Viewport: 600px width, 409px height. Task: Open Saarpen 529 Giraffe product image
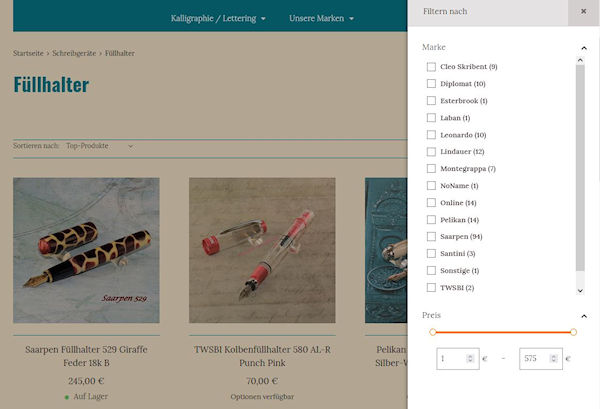point(86,250)
